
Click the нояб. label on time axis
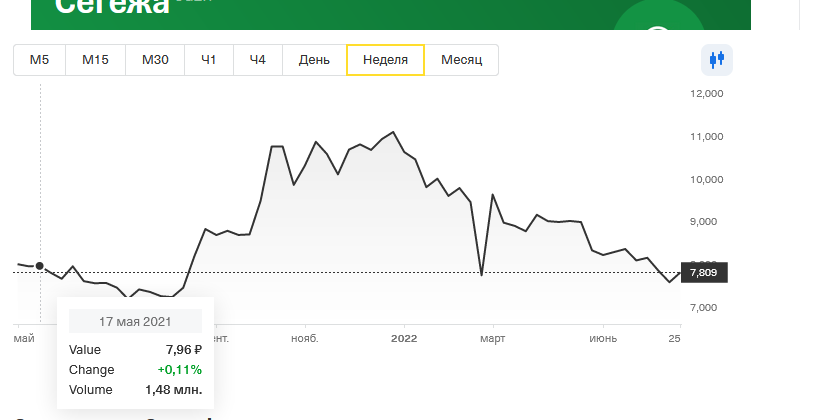(305, 339)
